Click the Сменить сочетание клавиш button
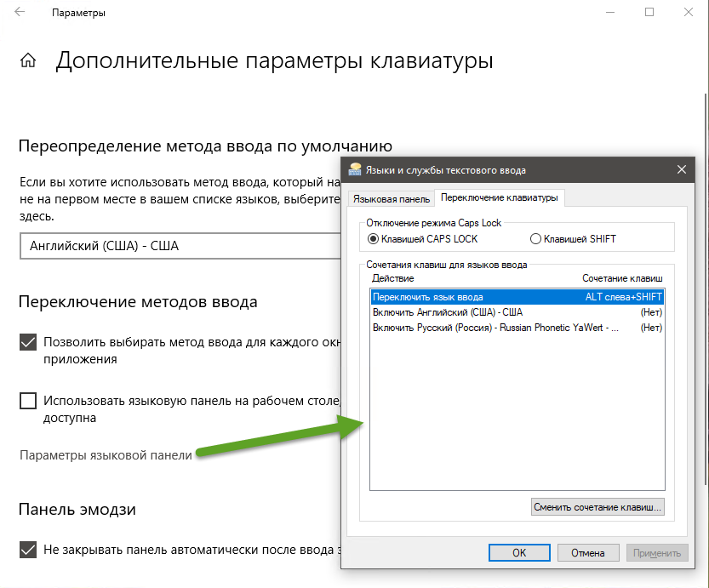The image size is (709, 588). click(597, 507)
